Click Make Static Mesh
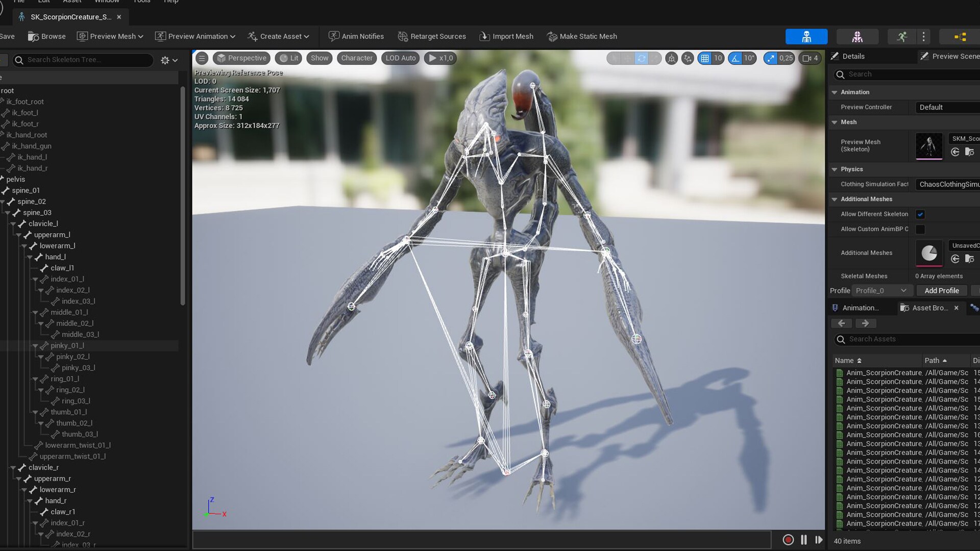The height and width of the screenshot is (551, 980). click(581, 36)
